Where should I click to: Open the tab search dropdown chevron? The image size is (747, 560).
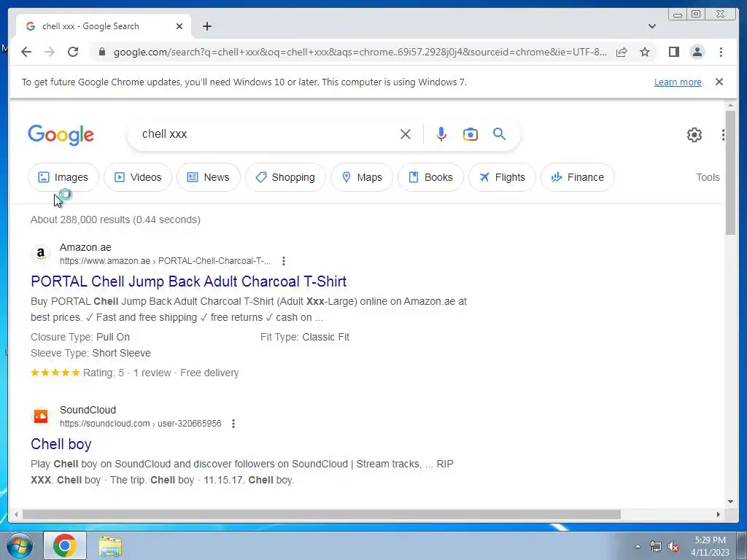[x=651, y=26]
